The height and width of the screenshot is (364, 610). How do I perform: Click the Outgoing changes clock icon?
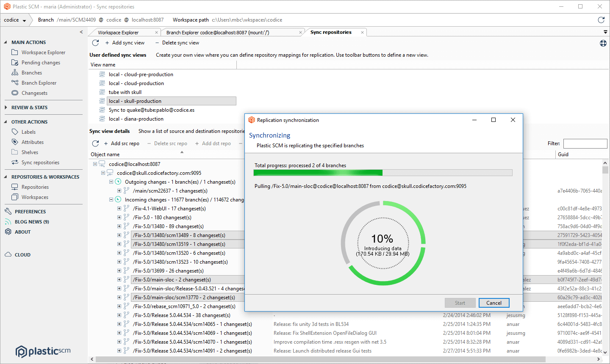pos(118,182)
